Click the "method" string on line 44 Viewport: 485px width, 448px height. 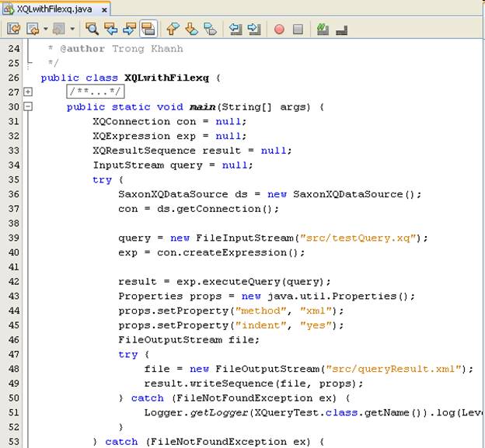click(260, 311)
